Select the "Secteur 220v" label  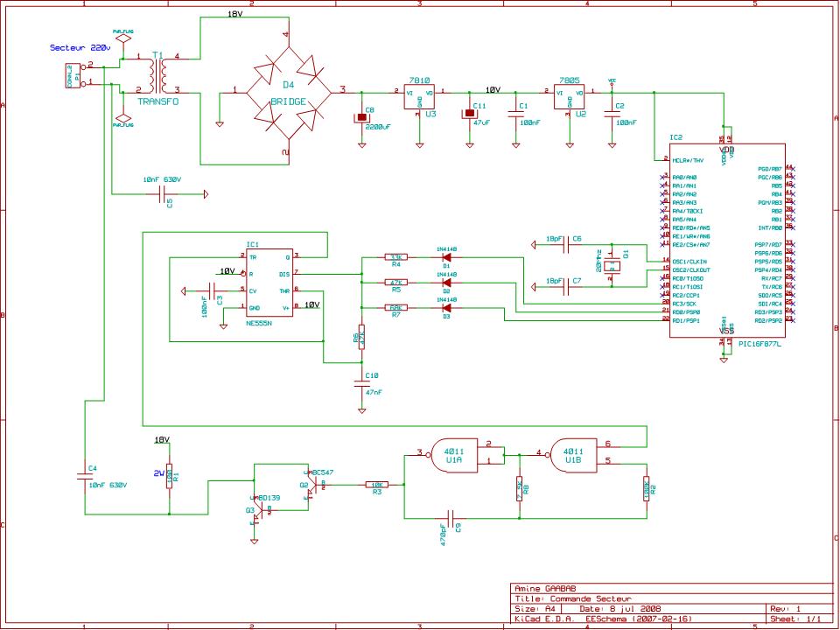click(80, 47)
